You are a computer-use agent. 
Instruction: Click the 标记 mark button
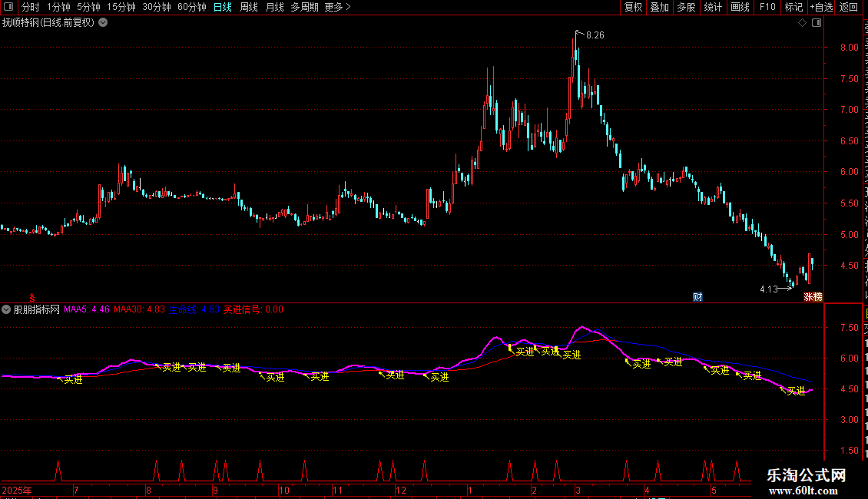(793, 7)
